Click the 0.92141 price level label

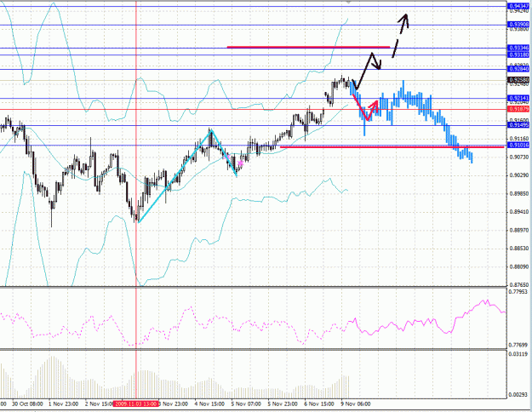tap(518, 99)
